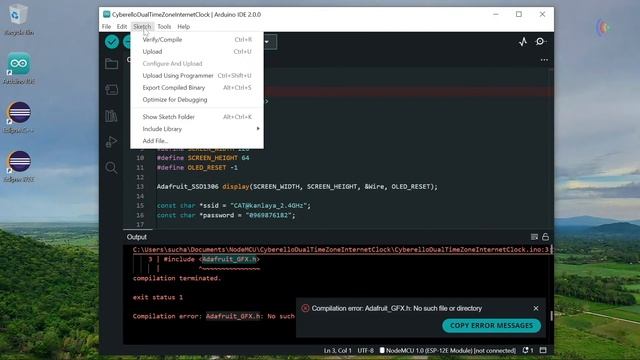This screenshot has width=640, height=360.
Task: Select Optimize for Debugging menu entry
Action: (x=197, y=100)
